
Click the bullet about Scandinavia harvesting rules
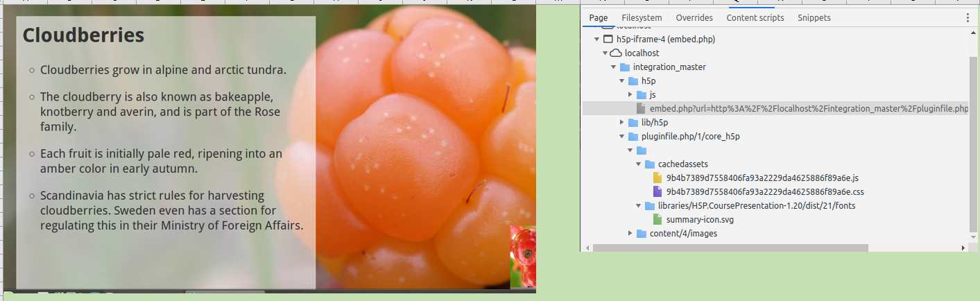[x=172, y=210]
